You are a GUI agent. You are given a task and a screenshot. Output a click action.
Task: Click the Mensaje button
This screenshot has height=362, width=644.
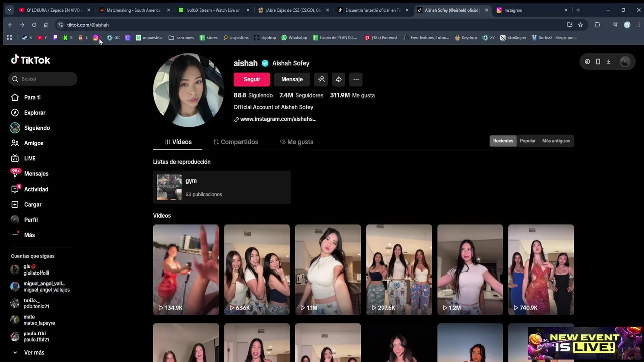(292, 79)
